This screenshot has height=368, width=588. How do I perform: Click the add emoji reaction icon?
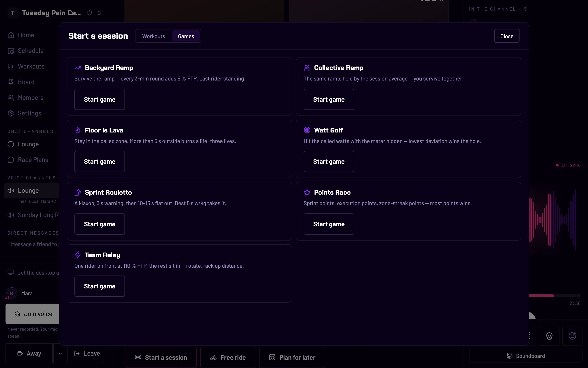572,336
